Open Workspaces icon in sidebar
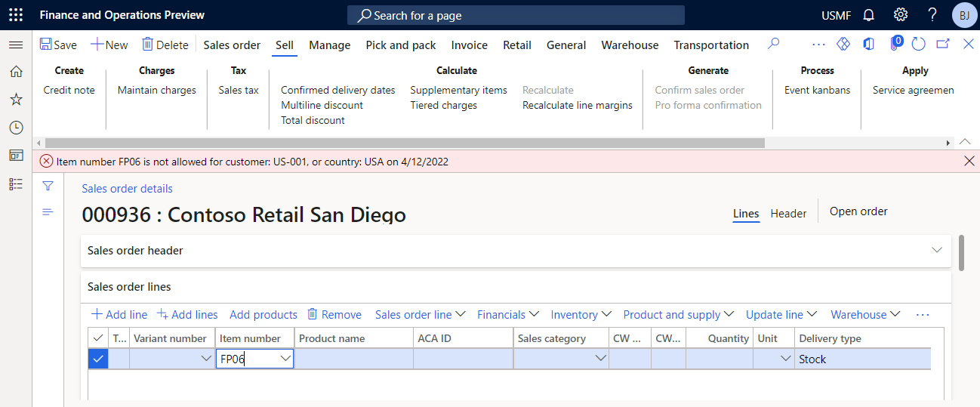 [16, 156]
